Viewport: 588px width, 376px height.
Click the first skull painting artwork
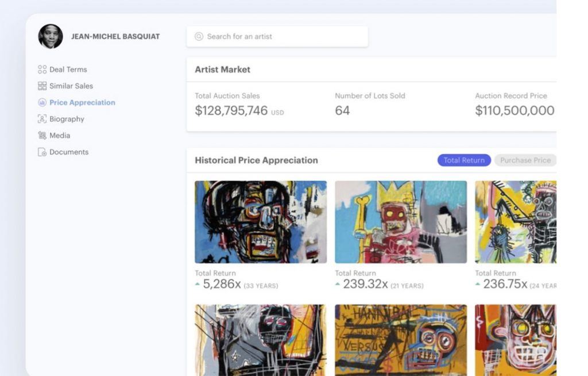[261, 222]
